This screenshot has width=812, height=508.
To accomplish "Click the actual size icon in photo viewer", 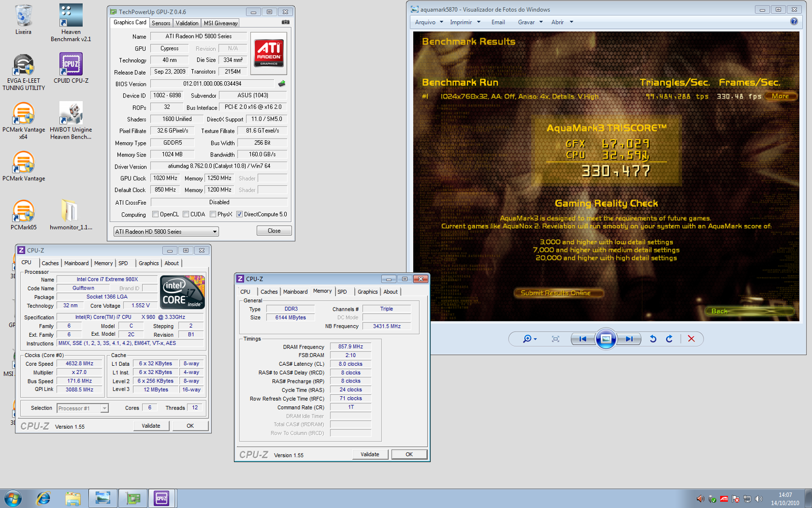I will pos(555,339).
